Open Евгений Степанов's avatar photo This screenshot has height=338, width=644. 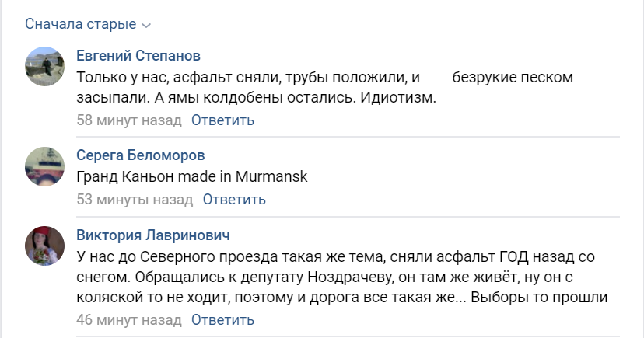(45, 66)
